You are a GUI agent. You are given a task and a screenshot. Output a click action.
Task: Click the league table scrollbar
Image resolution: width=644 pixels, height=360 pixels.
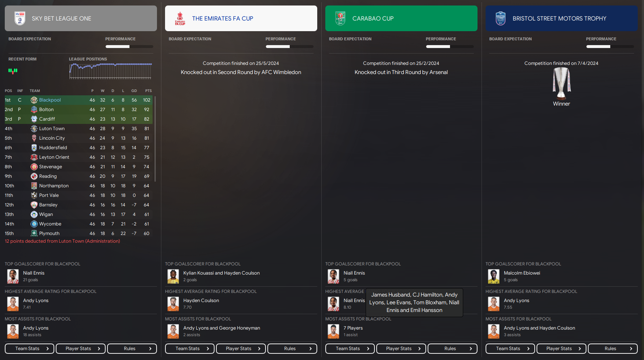155,139
